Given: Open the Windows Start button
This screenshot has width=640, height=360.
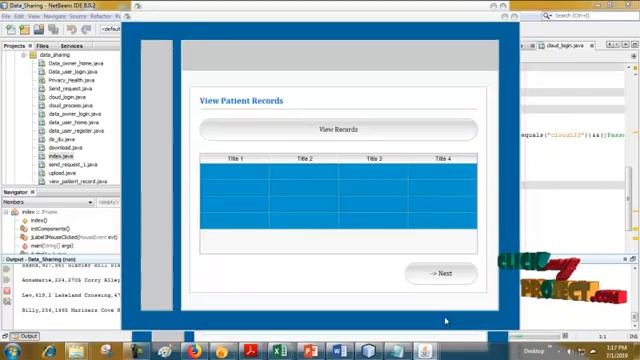Looking at the screenshot, I should click(12, 351).
